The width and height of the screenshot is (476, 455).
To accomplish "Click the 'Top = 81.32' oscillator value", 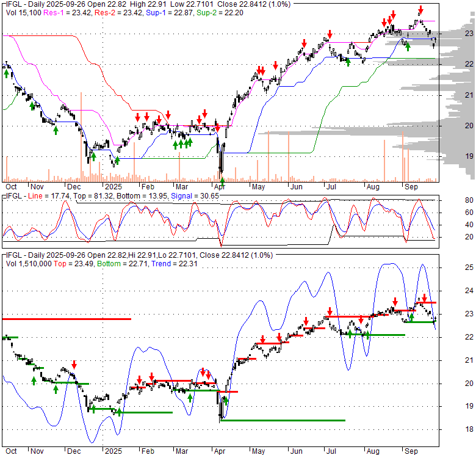I will click(93, 196).
